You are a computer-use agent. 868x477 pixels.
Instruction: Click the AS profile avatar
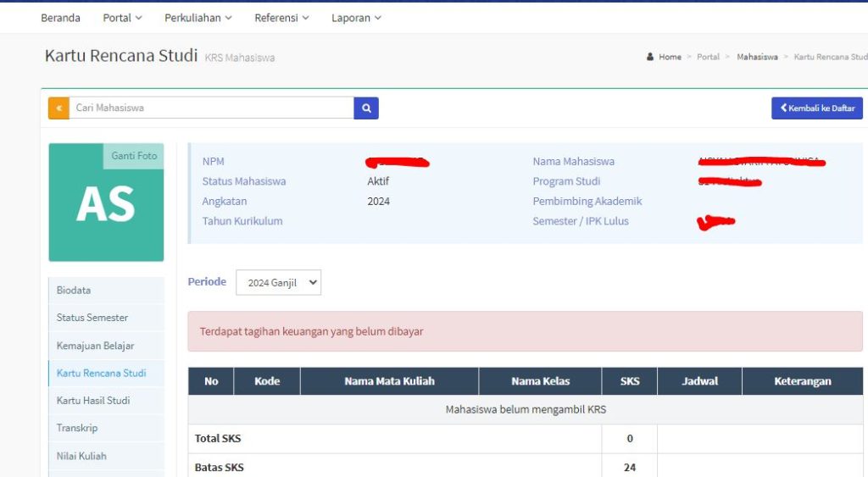106,205
